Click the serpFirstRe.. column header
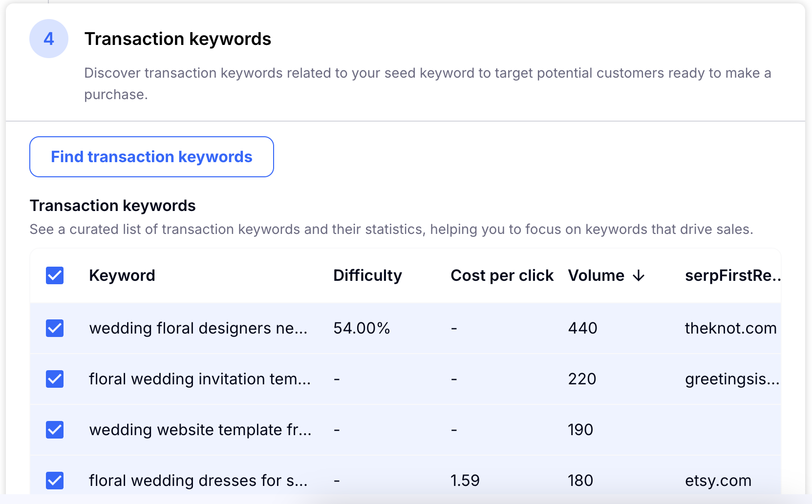 (x=732, y=275)
